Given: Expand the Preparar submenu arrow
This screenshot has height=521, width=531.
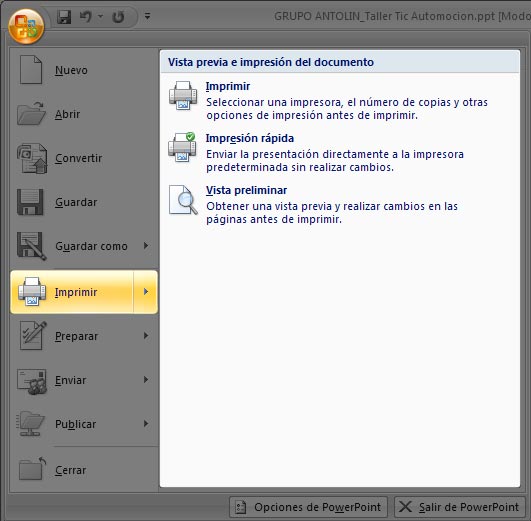Looking at the screenshot, I should click(146, 336).
